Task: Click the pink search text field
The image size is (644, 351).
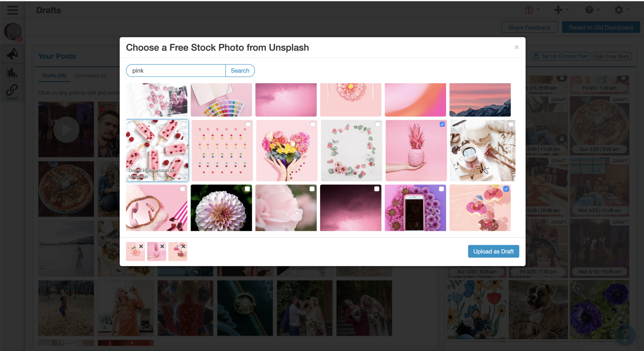Action: click(x=176, y=71)
